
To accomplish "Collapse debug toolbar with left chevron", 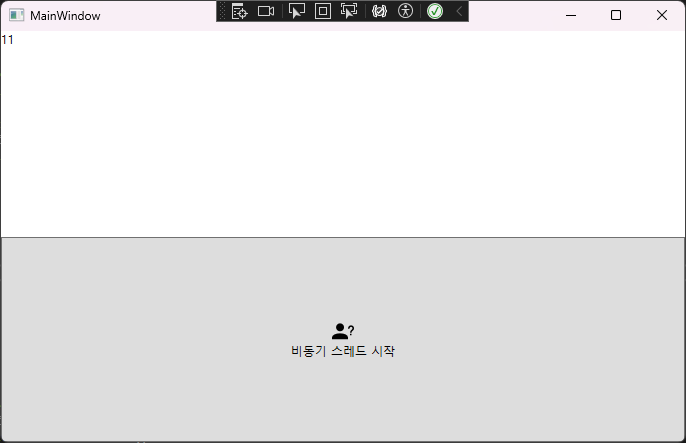I will 459,11.
